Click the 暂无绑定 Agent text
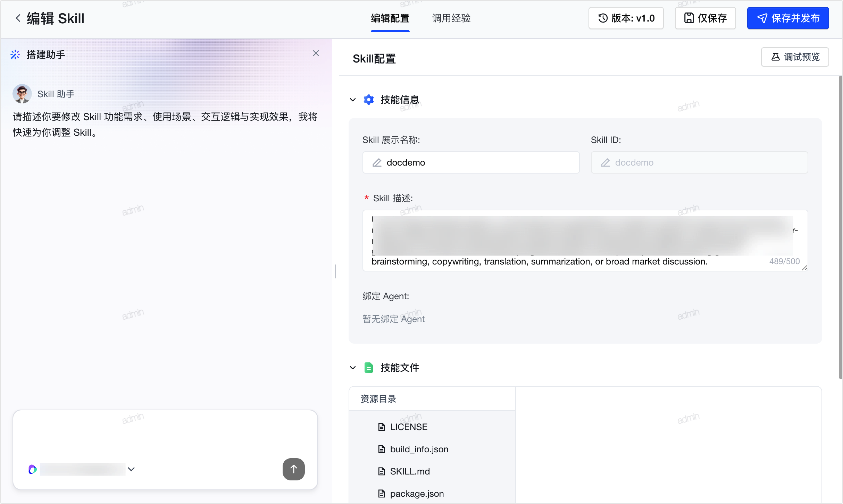 pos(393,319)
